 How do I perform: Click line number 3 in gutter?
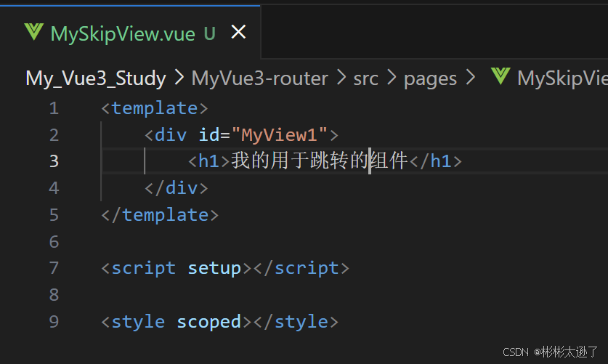[54, 161]
